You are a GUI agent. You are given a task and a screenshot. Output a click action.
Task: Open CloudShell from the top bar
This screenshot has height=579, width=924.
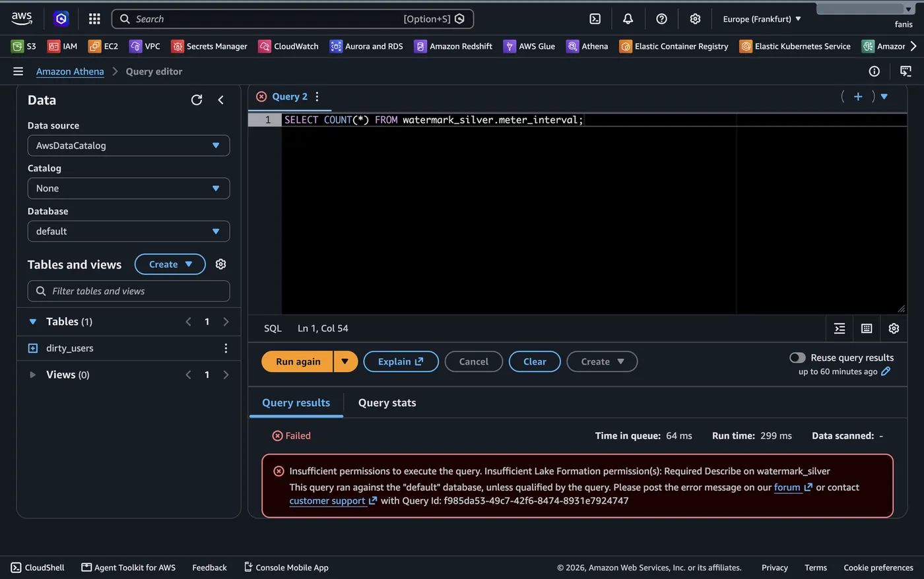pyautogui.click(x=595, y=19)
